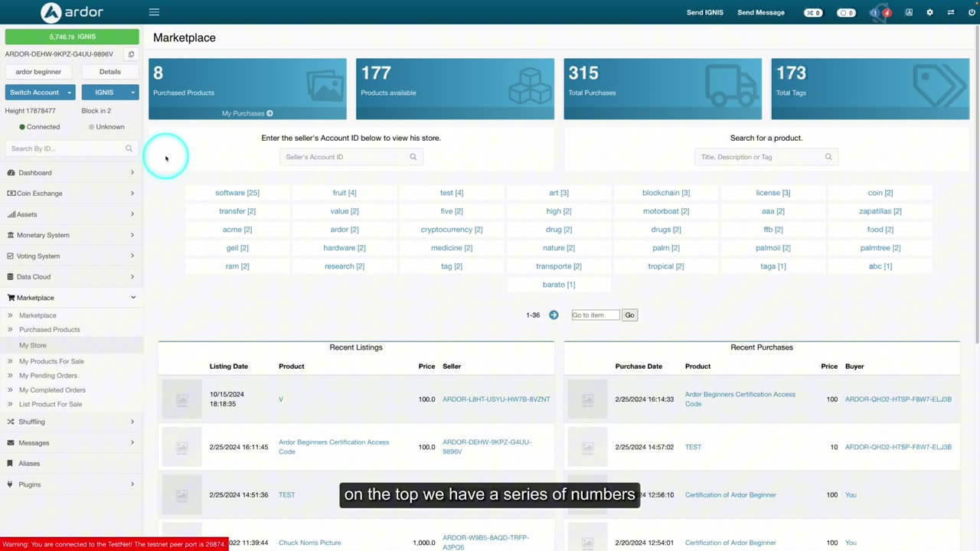Expand the Coin Exchange menu
This screenshot has height=551, width=980.
pos(71,194)
